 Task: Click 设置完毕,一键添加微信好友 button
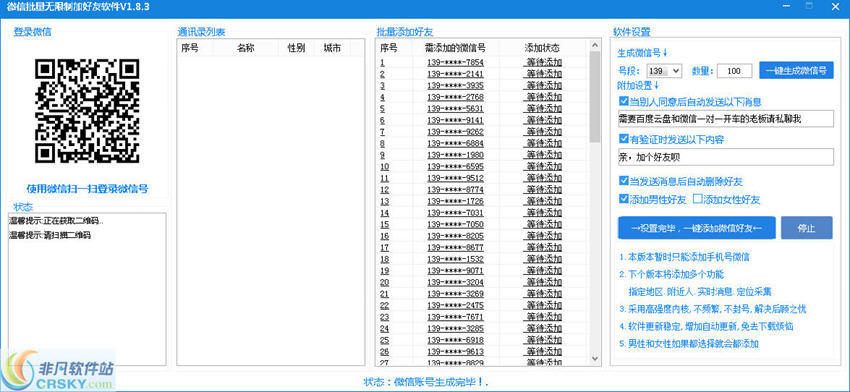697,228
